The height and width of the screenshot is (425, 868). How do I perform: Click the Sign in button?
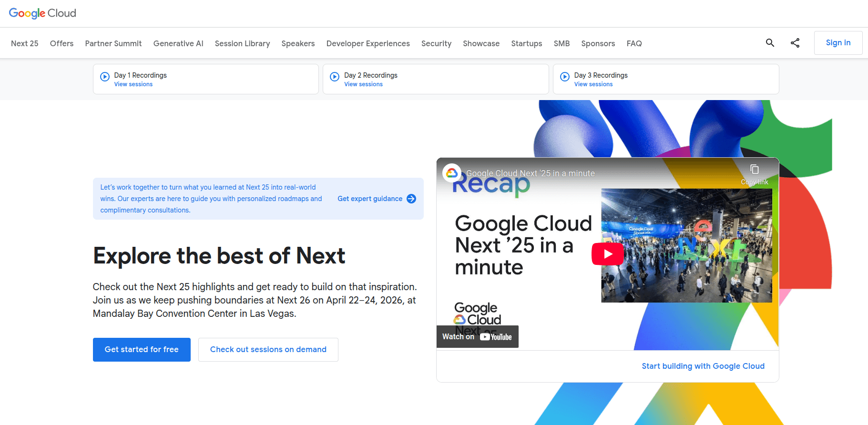coord(838,43)
